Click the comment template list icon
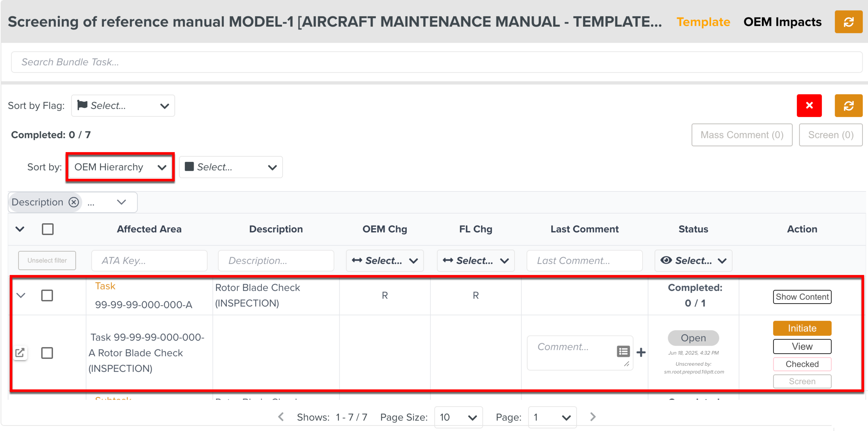Viewport: 868px width, 431px height. [623, 351]
